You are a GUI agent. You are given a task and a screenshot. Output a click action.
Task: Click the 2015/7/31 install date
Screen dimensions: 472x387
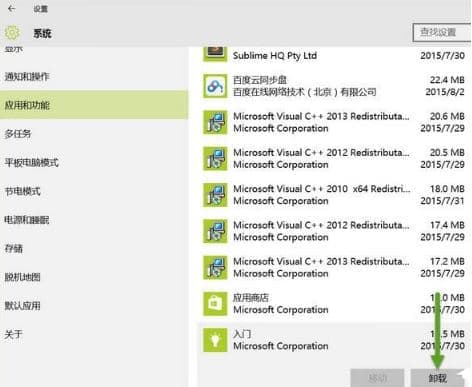coord(442,201)
